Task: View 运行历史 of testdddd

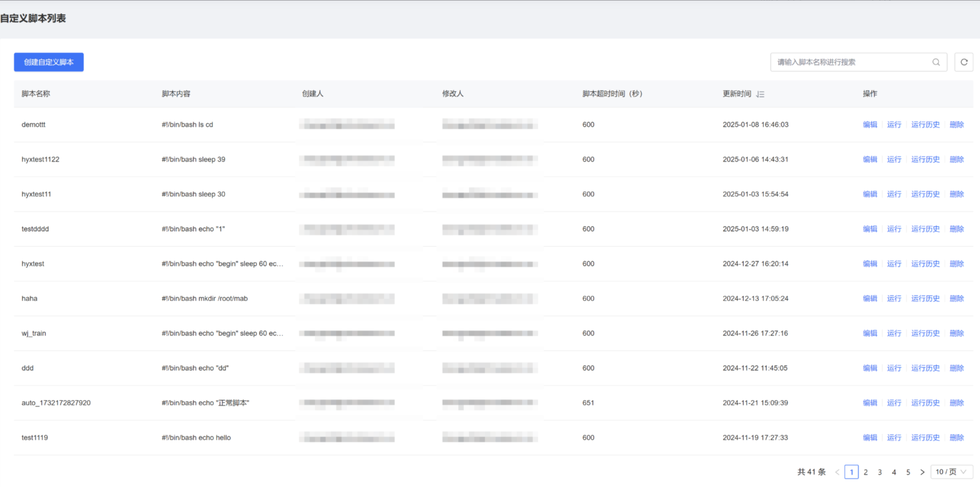Action: click(x=925, y=229)
